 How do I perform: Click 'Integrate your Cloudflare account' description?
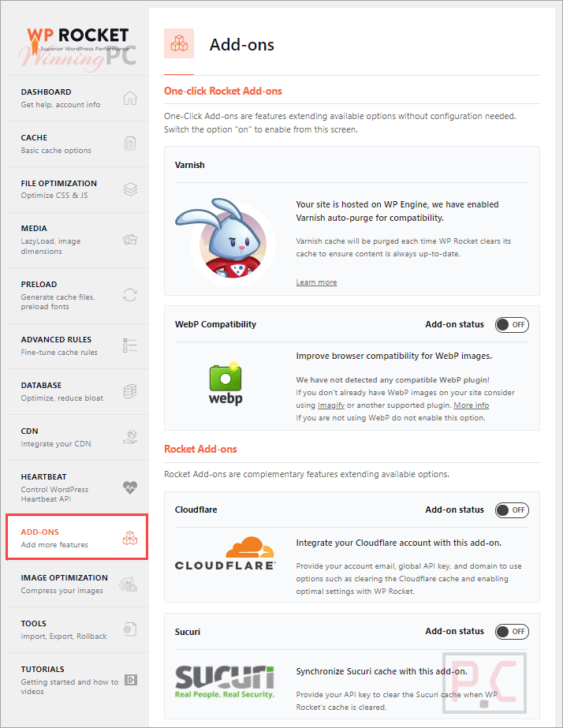click(x=399, y=543)
